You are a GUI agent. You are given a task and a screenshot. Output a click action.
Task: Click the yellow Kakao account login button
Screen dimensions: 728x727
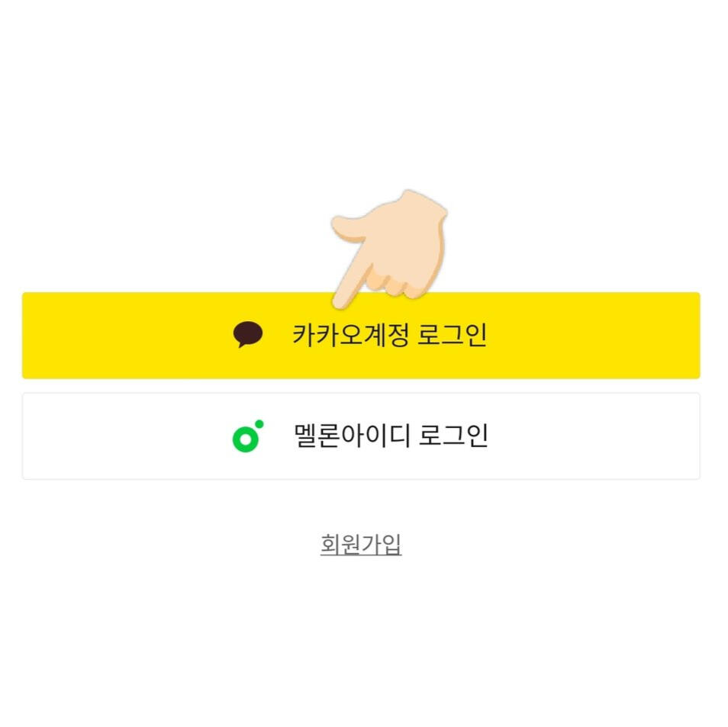tap(361, 336)
